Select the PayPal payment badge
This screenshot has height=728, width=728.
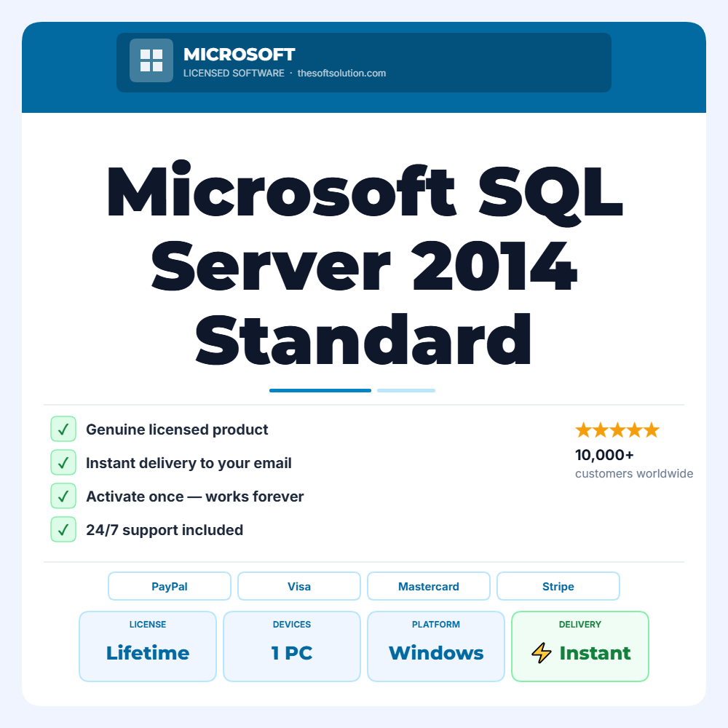tap(170, 586)
